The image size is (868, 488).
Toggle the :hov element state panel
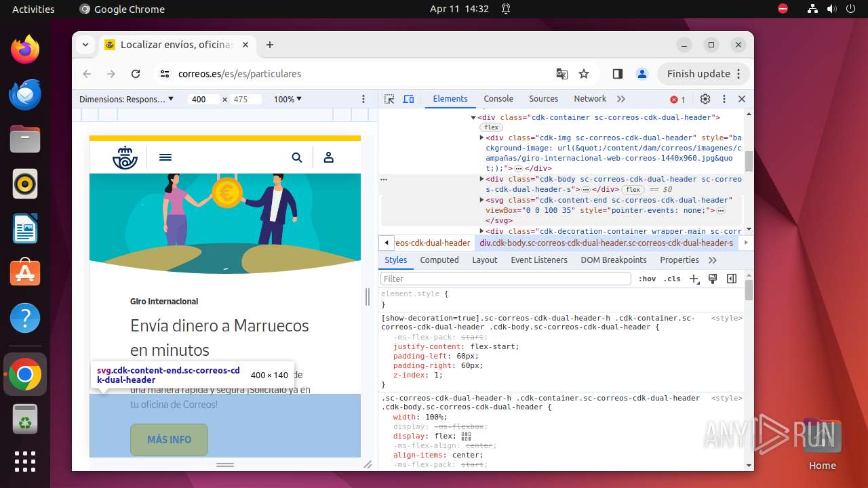pyautogui.click(x=648, y=279)
